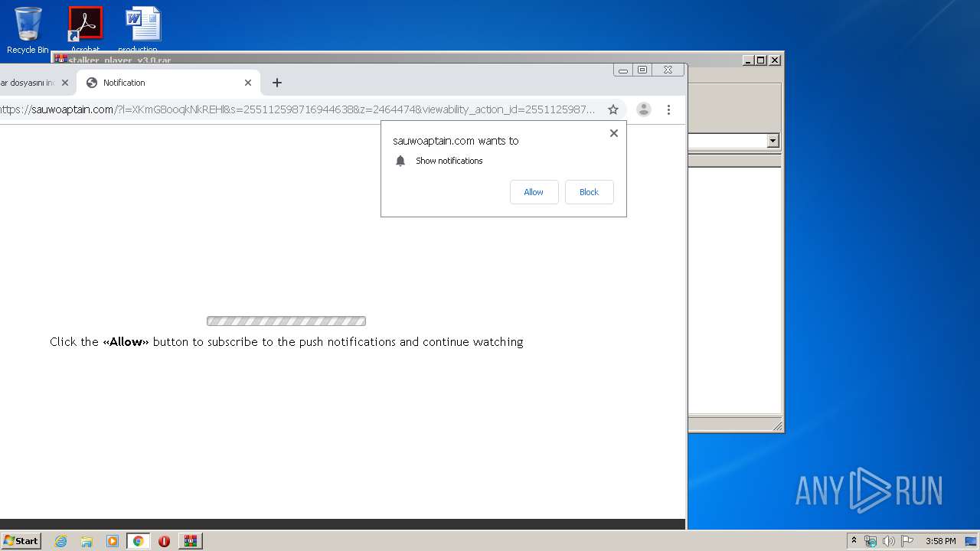
Task: Click Block in the notification prompt
Action: click(x=589, y=192)
